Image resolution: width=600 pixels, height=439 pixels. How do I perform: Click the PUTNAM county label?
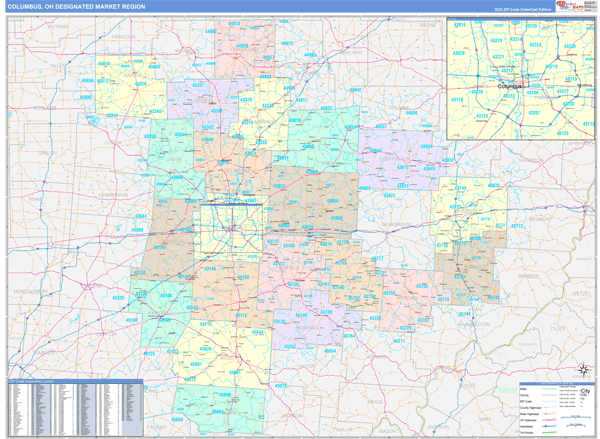tap(58, 27)
